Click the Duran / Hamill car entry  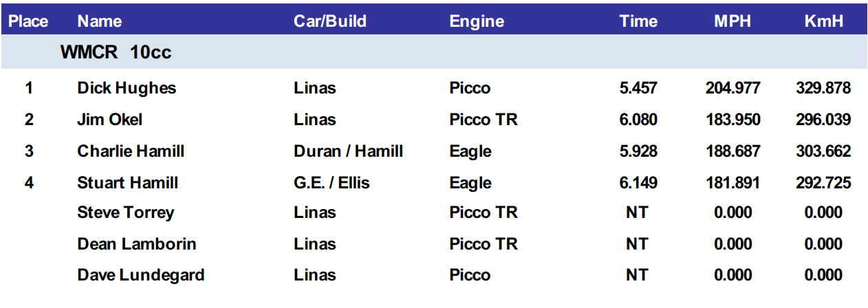click(348, 151)
